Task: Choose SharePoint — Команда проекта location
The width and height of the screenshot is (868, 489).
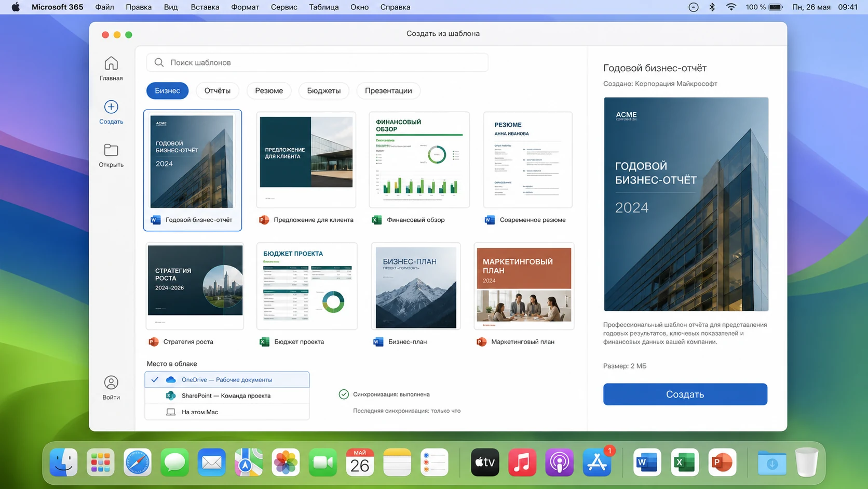Action: pos(227,395)
